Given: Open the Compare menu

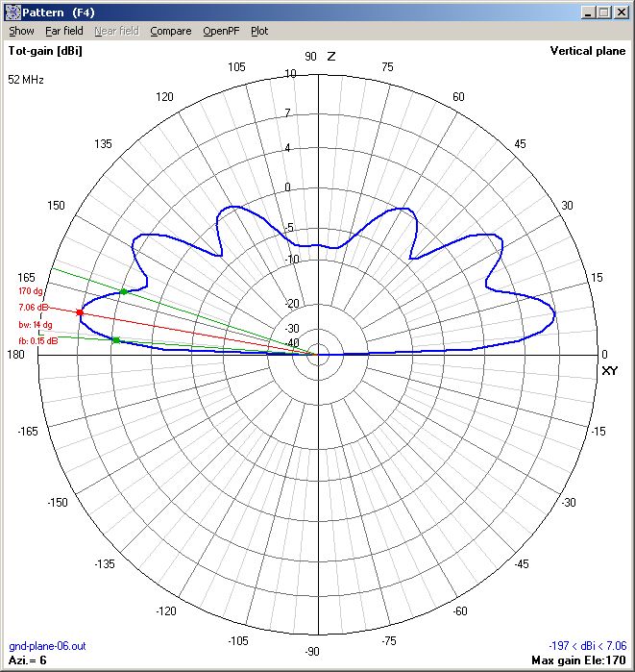Looking at the screenshot, I should (170, 31).
